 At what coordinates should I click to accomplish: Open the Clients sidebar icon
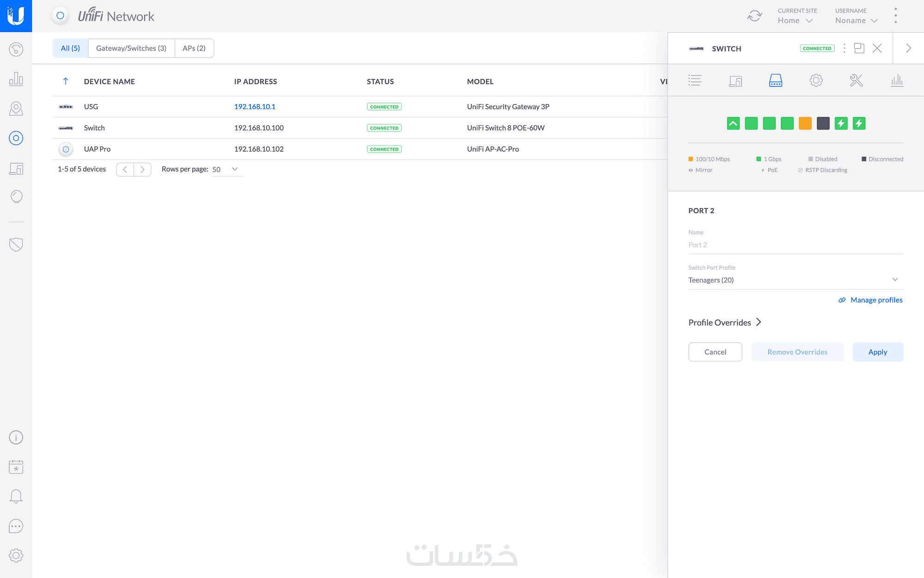[x=16, y=169]
